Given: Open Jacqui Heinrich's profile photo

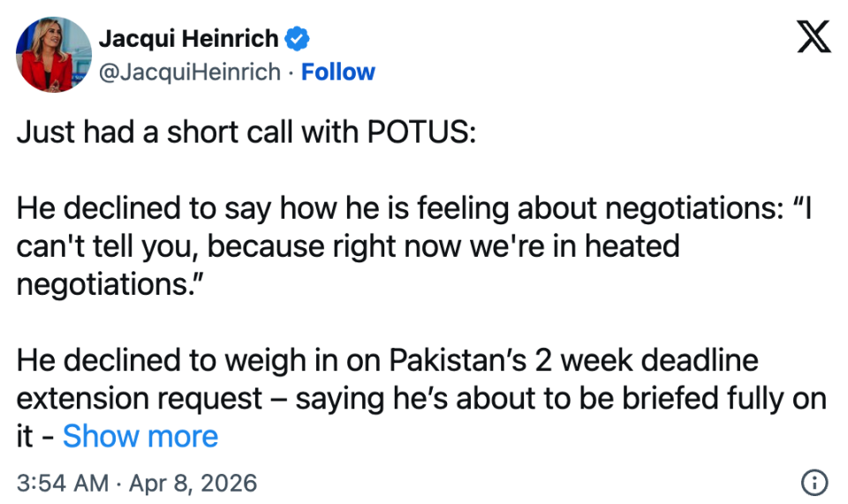Looking at the screenshot, I should click(54, 55).
